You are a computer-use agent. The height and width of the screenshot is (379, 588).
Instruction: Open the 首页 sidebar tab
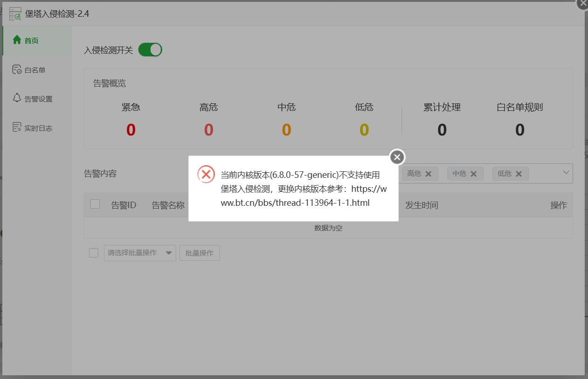[x=37, y=41]
